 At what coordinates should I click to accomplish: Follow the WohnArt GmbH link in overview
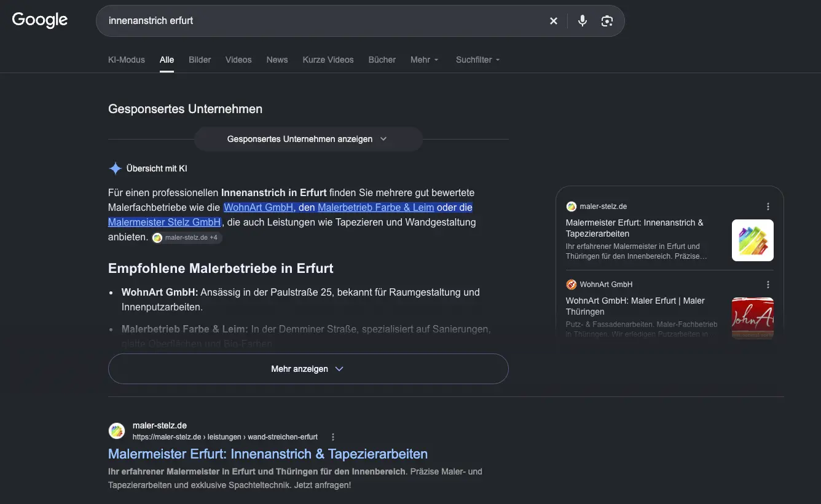click(x=259, y=207)
